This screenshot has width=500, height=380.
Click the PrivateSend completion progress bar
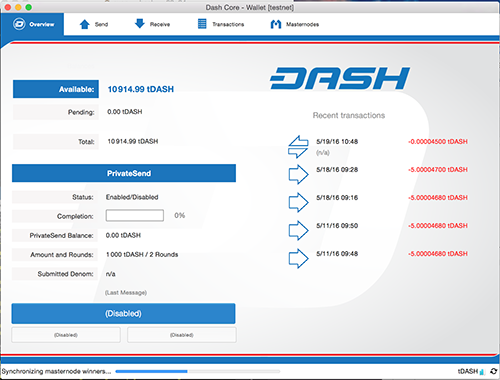click(135, 215)
